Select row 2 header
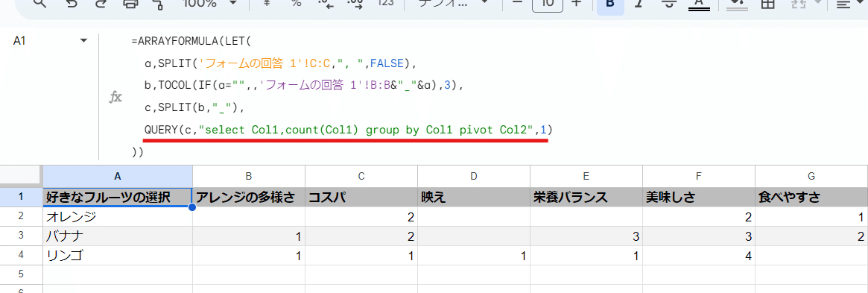Screen dimensions: 868x293 click(x=21, y=216)
